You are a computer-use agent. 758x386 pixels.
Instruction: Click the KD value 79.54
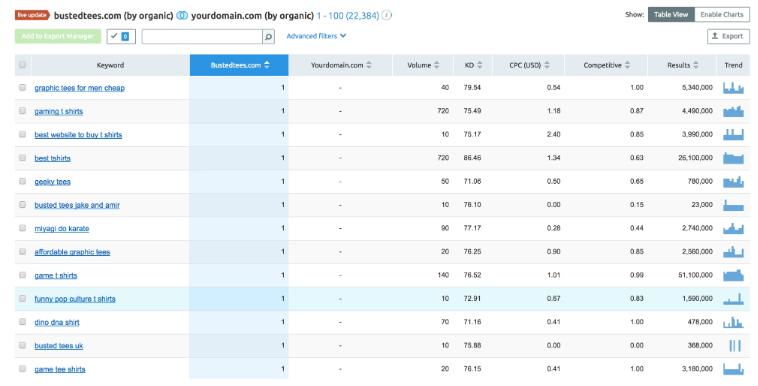pyautogui.click(x=472, y=88)
